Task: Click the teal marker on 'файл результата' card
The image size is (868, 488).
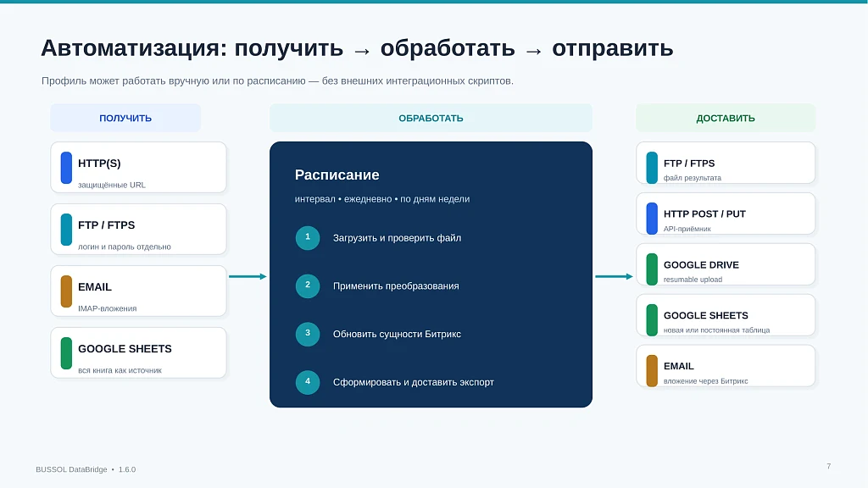Action: pos(652,168)
